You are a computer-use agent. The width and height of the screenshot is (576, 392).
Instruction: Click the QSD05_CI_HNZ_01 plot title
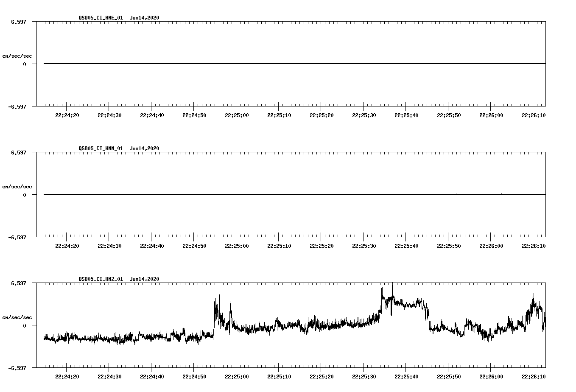[101, 279]
